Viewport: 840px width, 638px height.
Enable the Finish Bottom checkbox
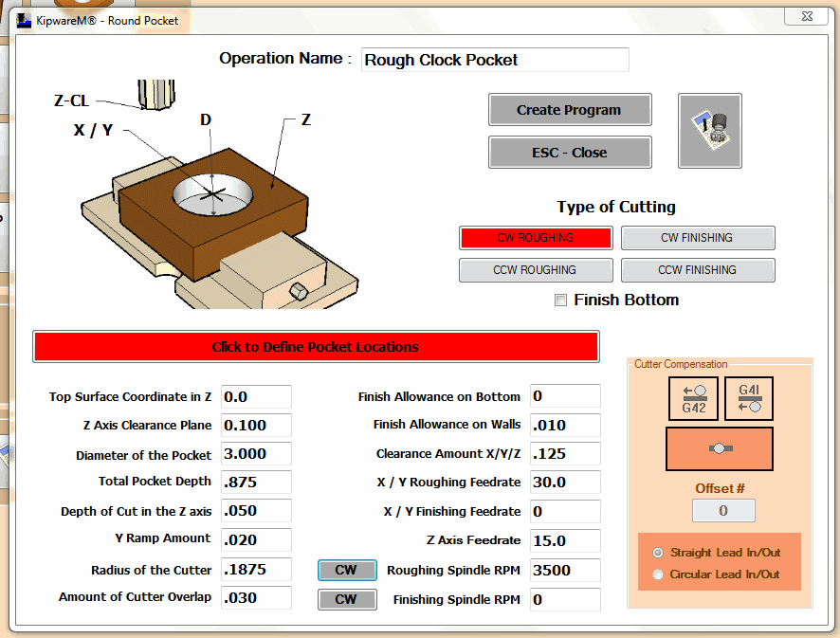tap(560, 300)
